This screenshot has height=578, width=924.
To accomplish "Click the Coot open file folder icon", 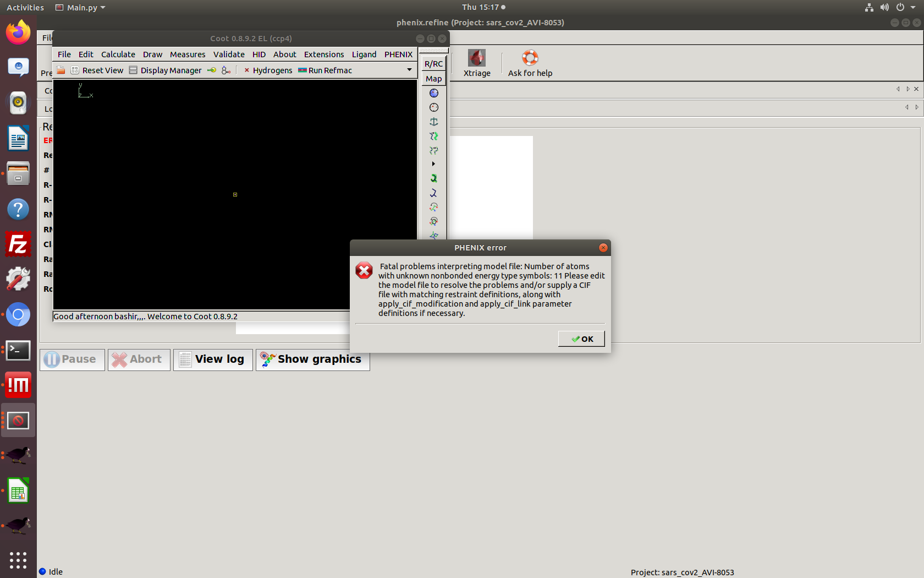I will pos(61,70).
